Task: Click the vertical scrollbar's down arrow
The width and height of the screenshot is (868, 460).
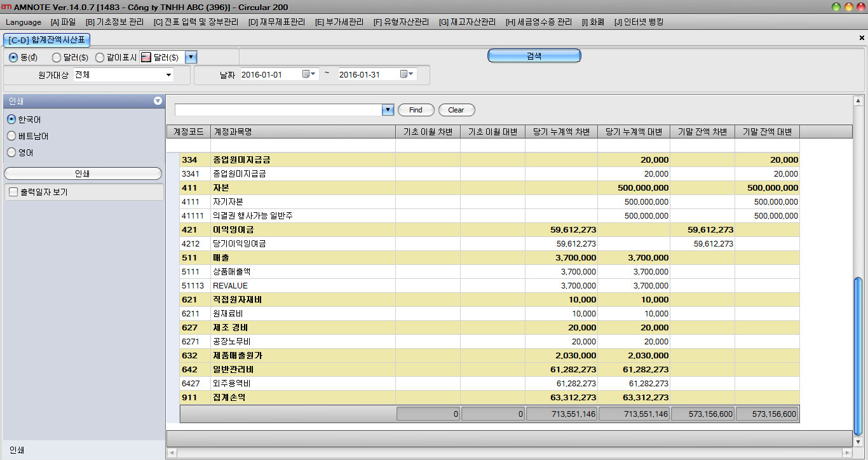Action: [858, 442]
